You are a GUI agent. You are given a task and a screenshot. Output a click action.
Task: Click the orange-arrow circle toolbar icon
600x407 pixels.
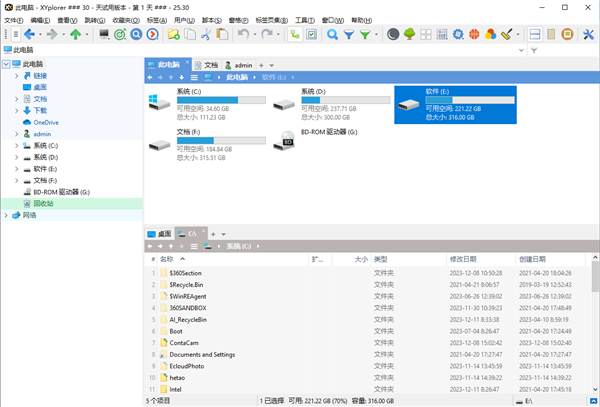tap(152, 34)
